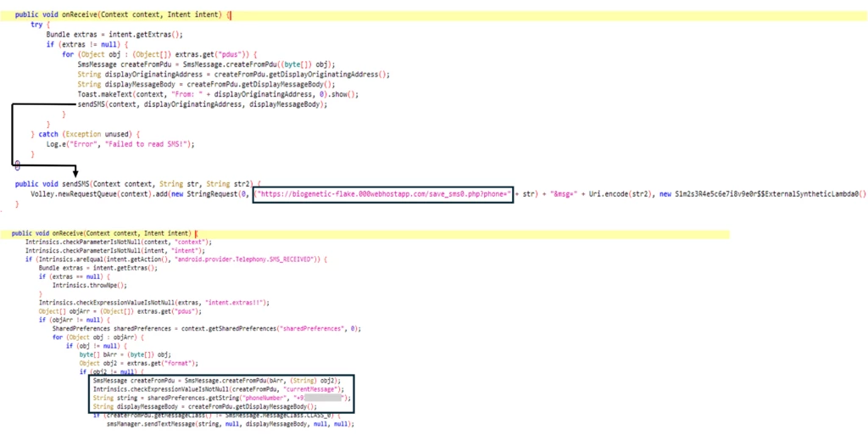
Task: Select the 'public void sendSMS' method signature
Action: 138,184
